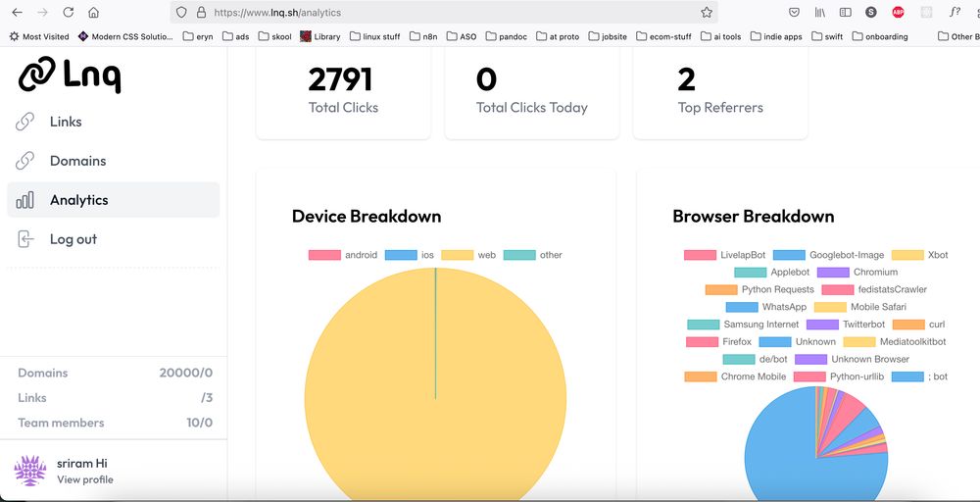
Task: Click the ABP Adblock Plus extension icon
Action: click(898, 12)
